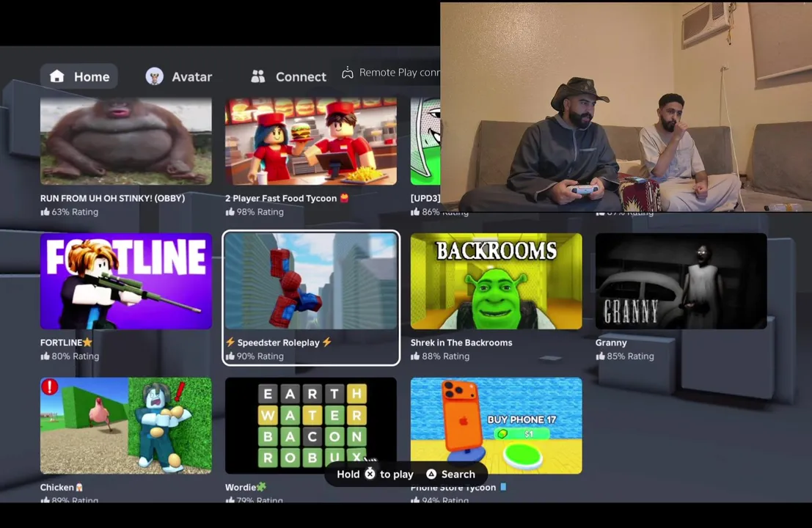Click 'RUN FROM UH OH STINKY! (OBBY)' title
Screen dimensions: 812x528
112,198
